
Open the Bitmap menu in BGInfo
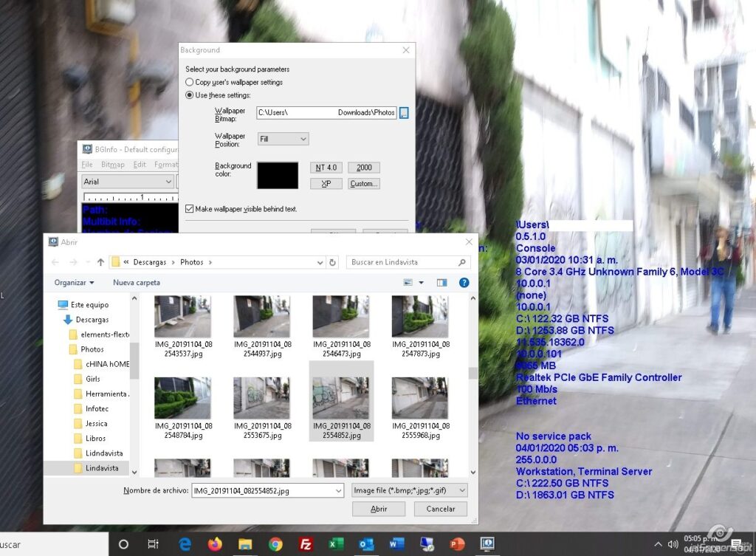coord(113,165)
